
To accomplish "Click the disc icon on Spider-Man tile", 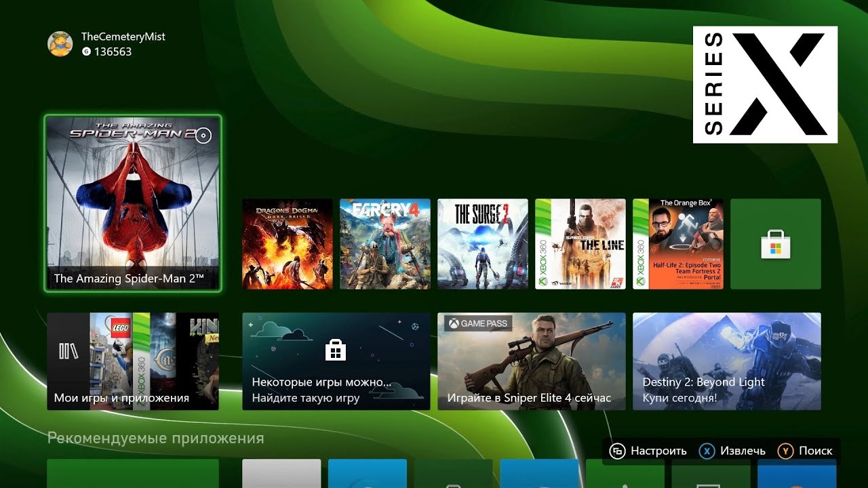I will click(203, 136).
